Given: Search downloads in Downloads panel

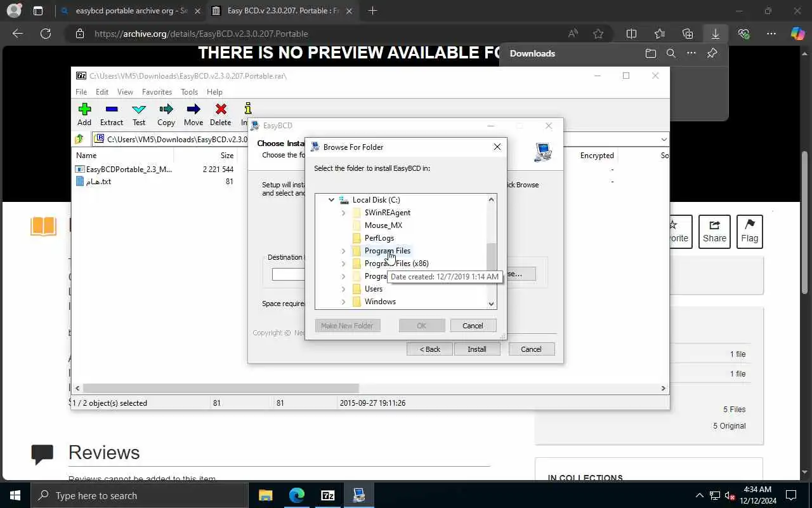Looking at the screenshot, I should 671,53.
